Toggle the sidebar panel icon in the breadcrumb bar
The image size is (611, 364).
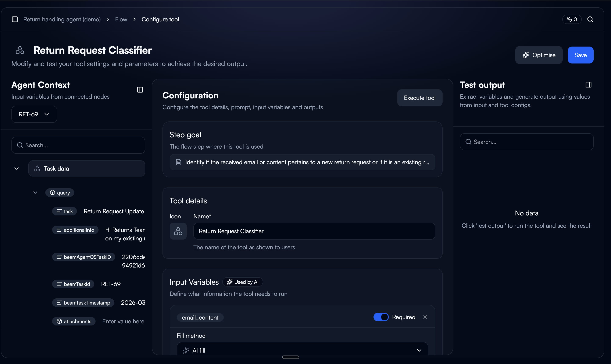[x=15, y=19]
